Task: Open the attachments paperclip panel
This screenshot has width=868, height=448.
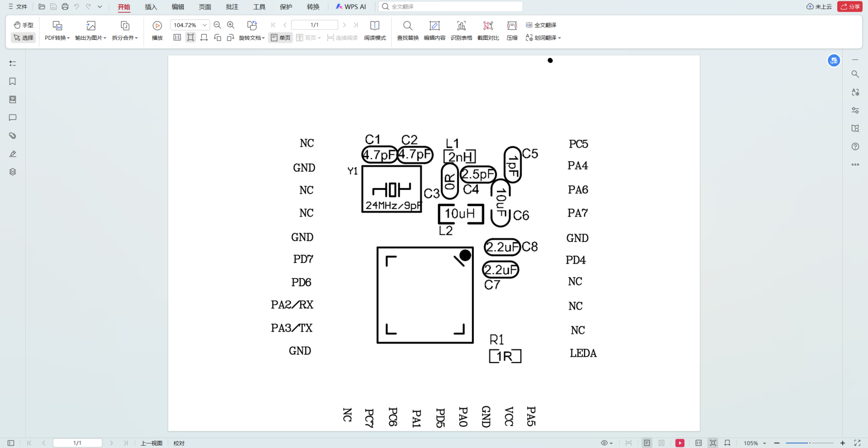Action: pyautogui.click(x=13, y=136)
